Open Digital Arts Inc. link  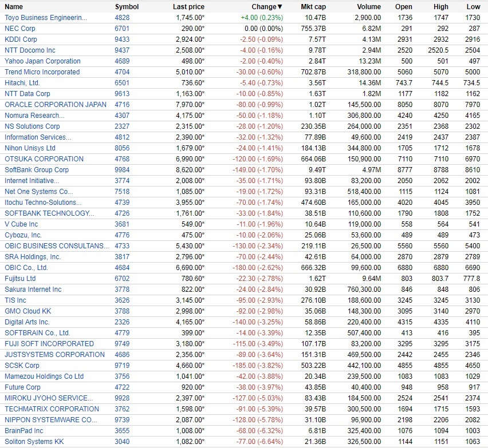point(27,322)
